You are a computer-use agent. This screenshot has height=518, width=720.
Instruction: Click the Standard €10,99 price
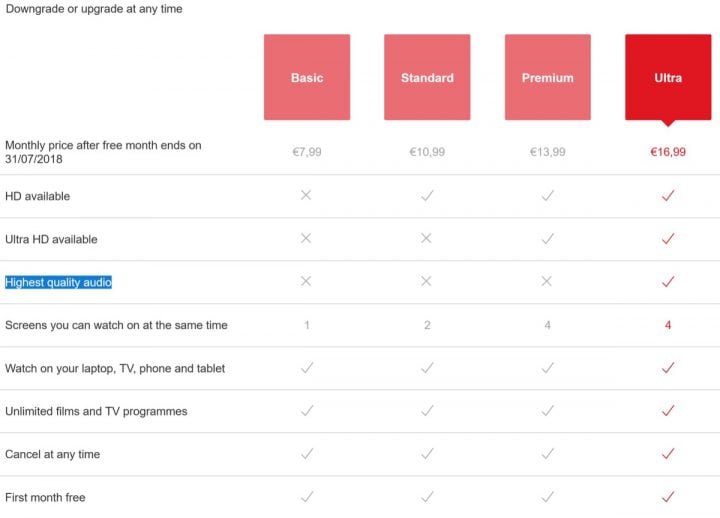point(427,153)
